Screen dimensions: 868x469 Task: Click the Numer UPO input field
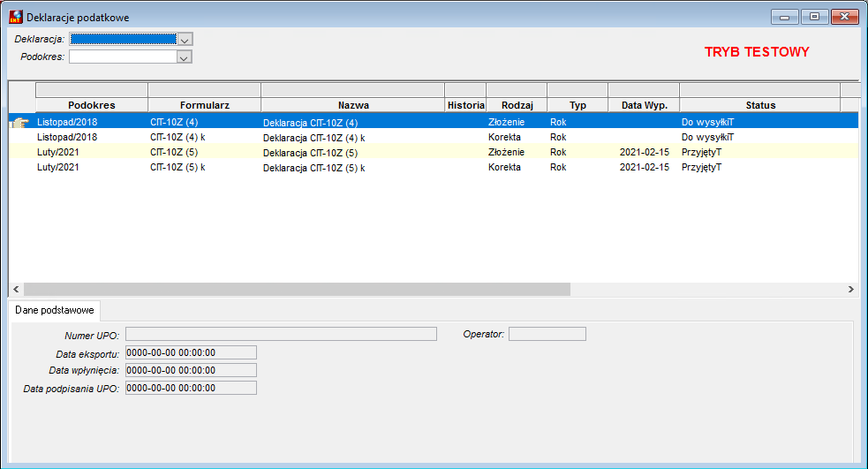point(281,334)
